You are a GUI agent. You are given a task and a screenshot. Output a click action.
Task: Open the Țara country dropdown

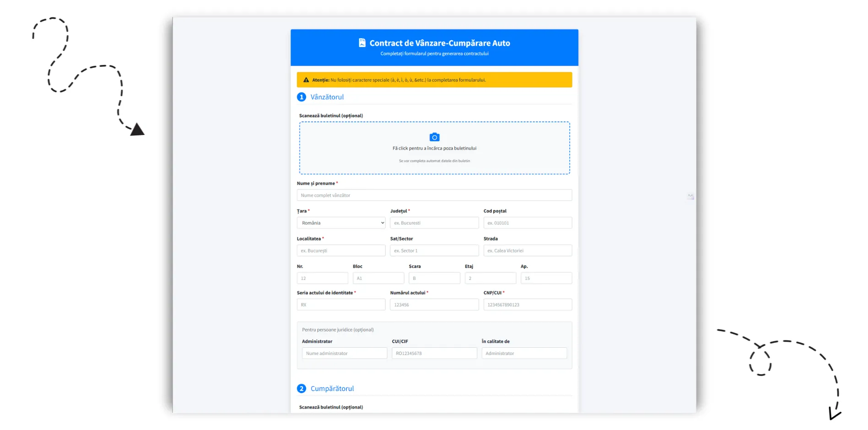click(x=341, y=223)
